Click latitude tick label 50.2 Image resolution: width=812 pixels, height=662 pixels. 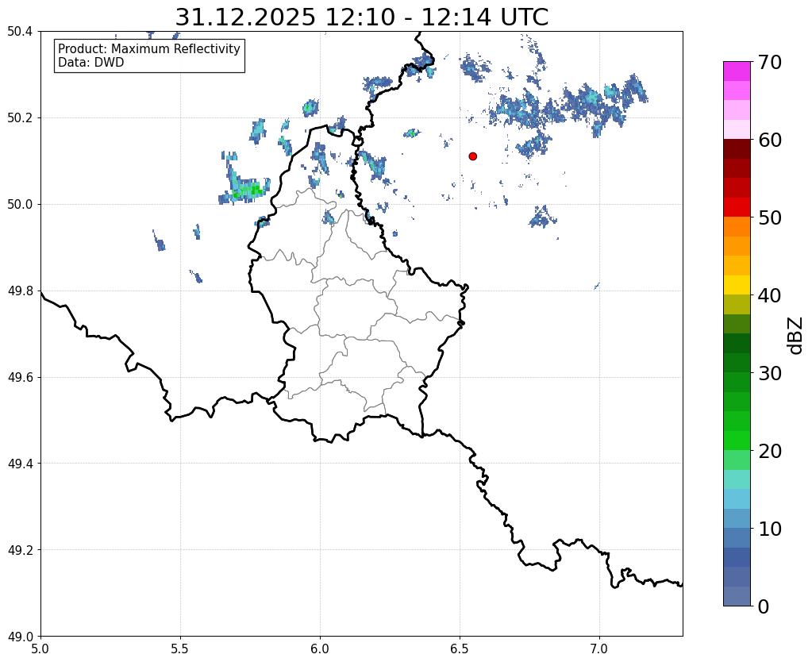pyautogui.click(x=20, y=118)
